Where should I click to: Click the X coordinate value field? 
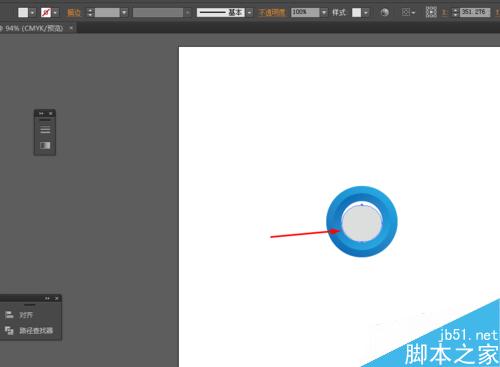(475, 13)
